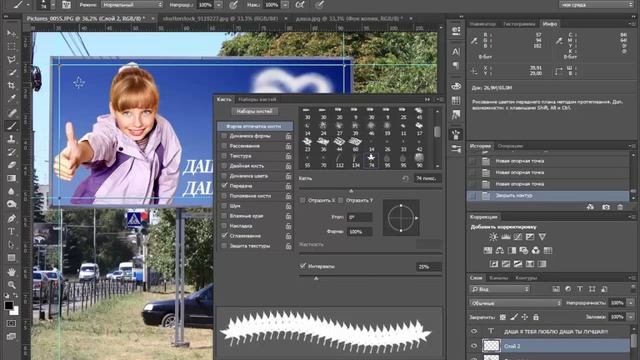Uncheck the Сглаживание checkbox
The height and width of the screenshot is (360, 640).
click(x=224, y=236)
